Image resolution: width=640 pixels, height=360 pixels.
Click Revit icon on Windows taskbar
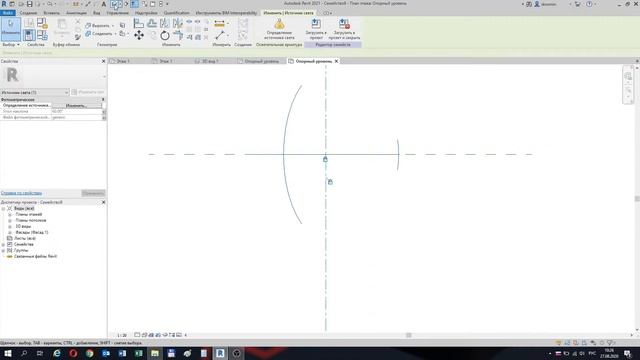[x=220, y=353]
